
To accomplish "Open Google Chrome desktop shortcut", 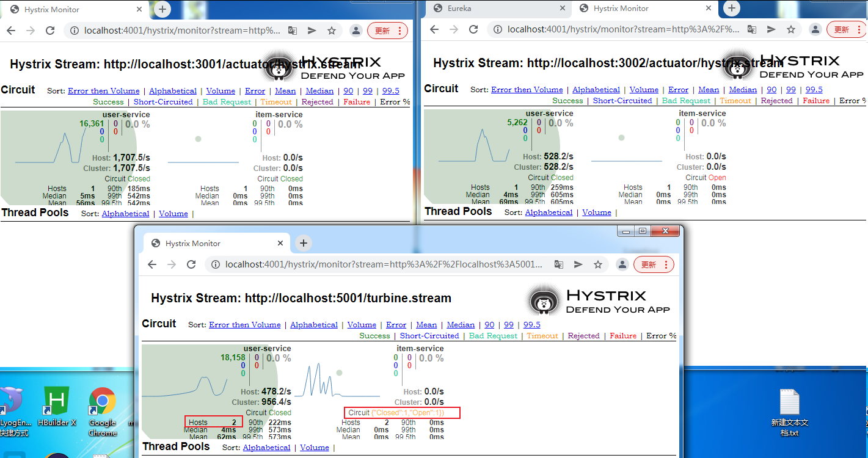I will click(x=103, y=412).
